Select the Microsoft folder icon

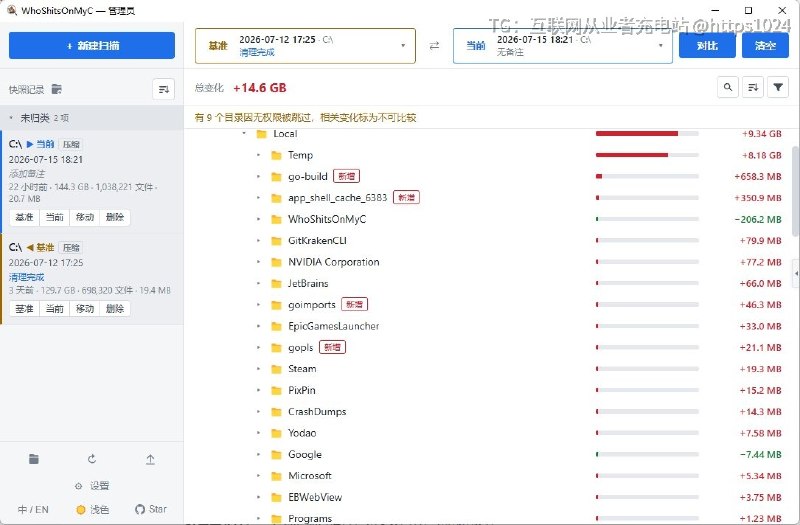click(x=276, y=476)
